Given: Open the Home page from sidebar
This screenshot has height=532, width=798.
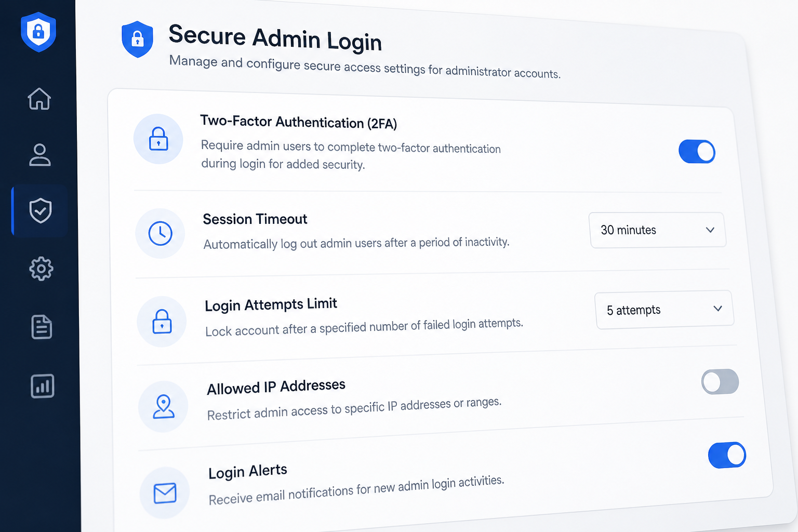Looking at the screenshot, I should point(39,98).
